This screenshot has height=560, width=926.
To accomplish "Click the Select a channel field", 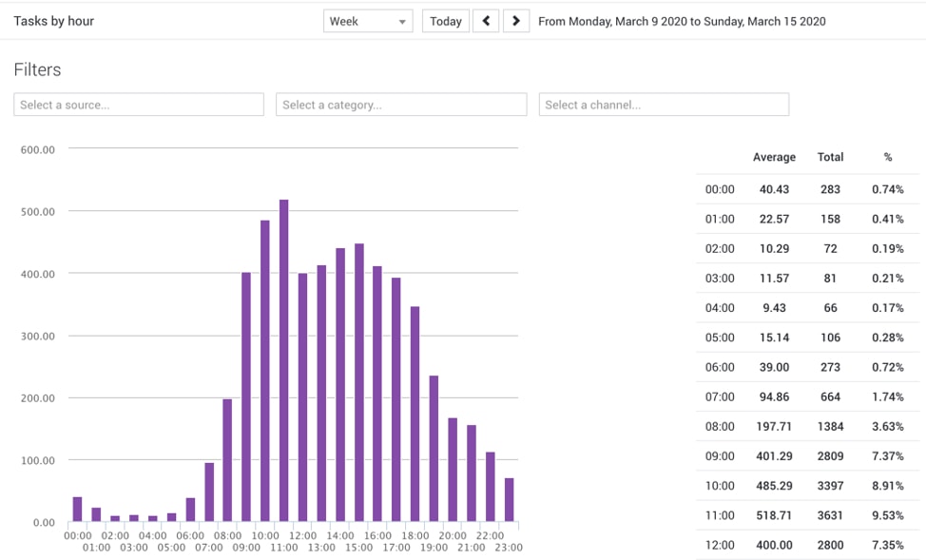I will [664, 105].
